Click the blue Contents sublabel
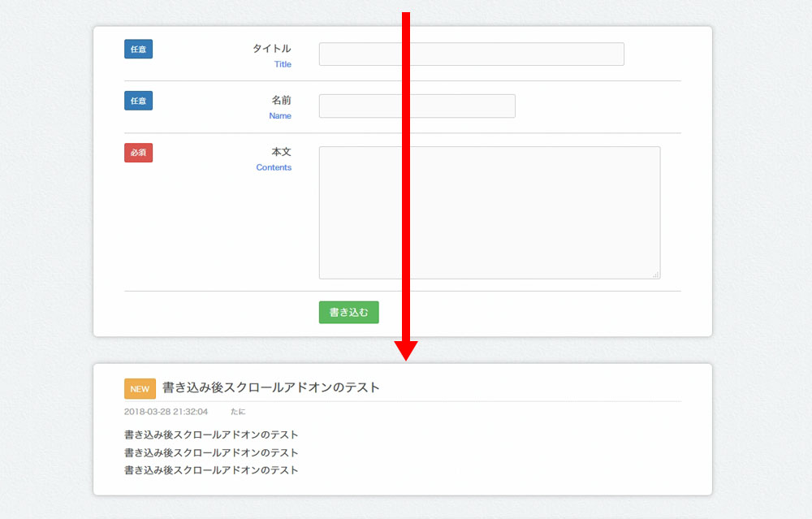 click(x=274, y=167)
